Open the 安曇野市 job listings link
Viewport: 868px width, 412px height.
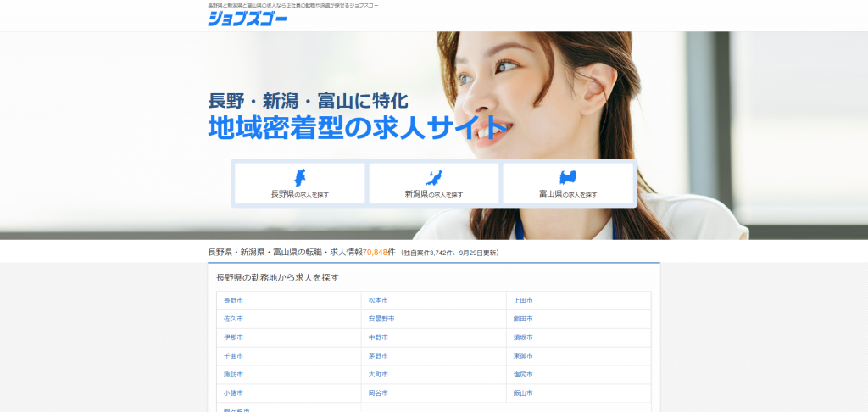click(381, 319)
